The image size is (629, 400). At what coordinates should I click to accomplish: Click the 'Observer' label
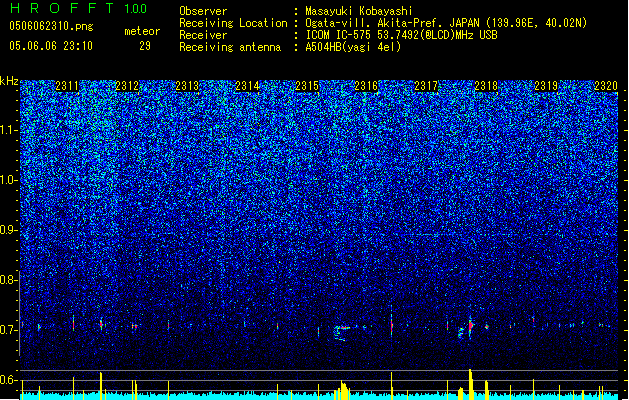pos(203,11)
